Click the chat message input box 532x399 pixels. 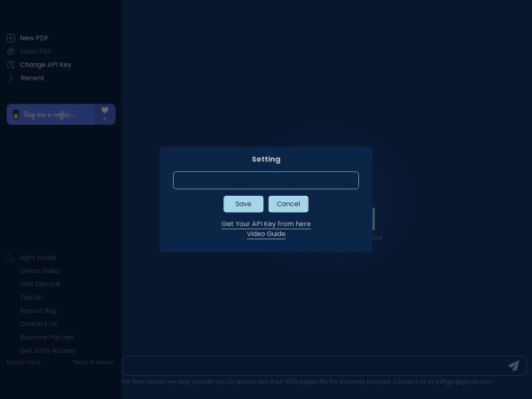point(310,365)
